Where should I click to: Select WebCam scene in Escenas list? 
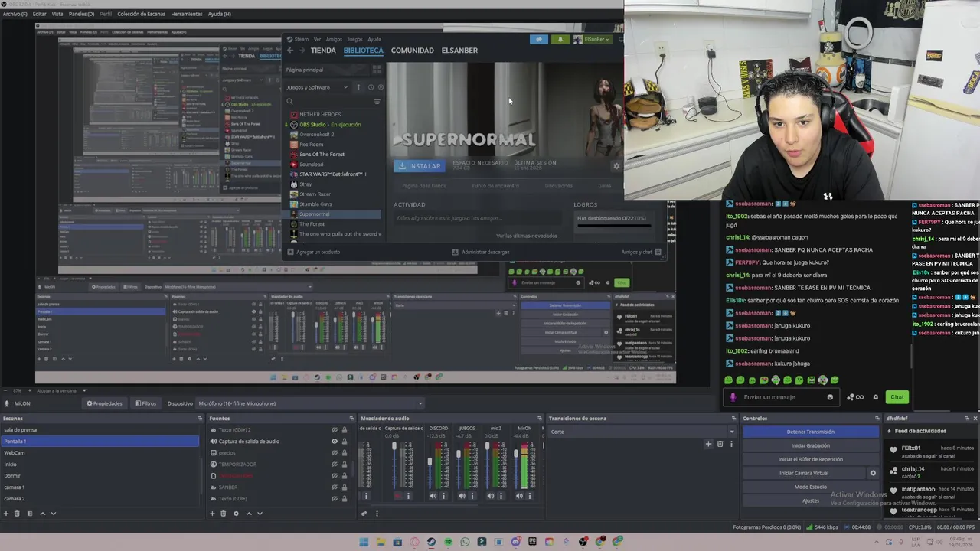point(100,453)
